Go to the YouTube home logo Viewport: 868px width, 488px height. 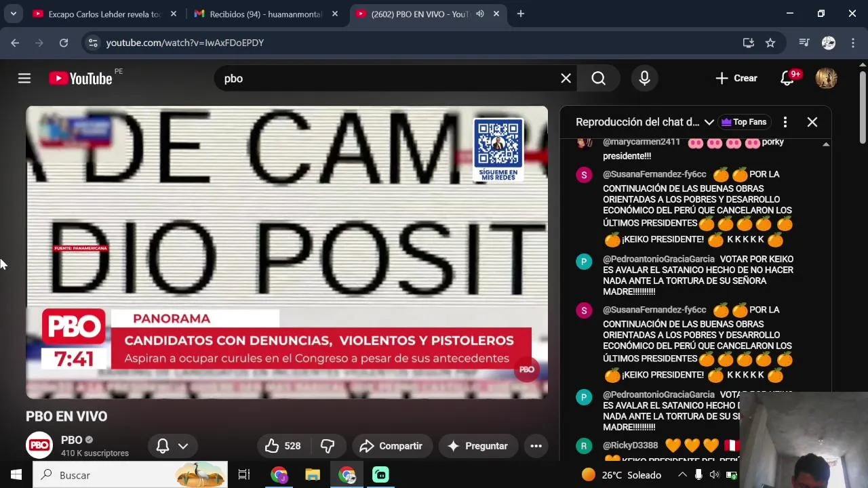tap(81, 79)
